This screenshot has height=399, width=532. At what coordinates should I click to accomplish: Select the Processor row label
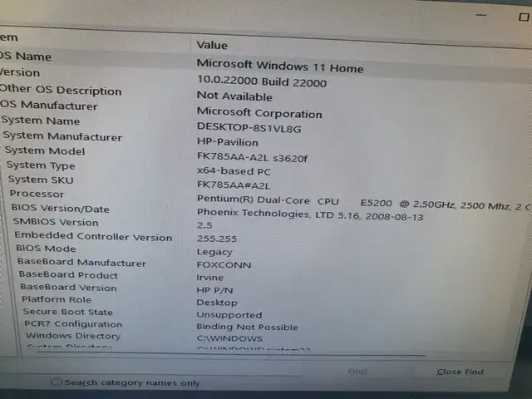(37, 194)
